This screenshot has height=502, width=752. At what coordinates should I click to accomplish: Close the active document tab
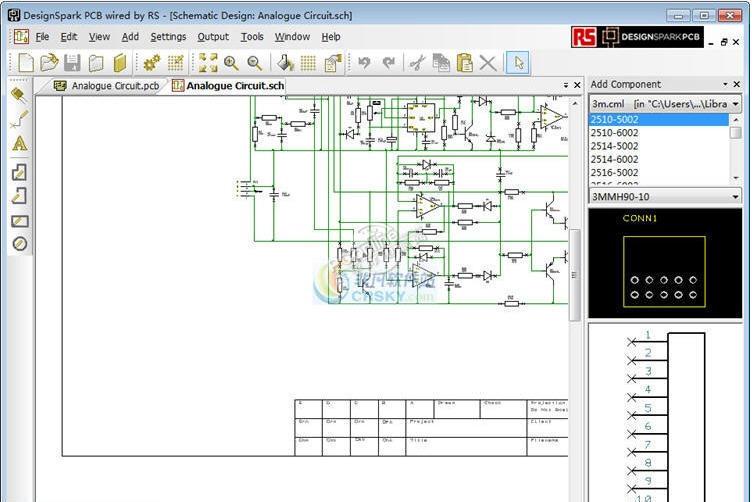(x=577, y=85)
